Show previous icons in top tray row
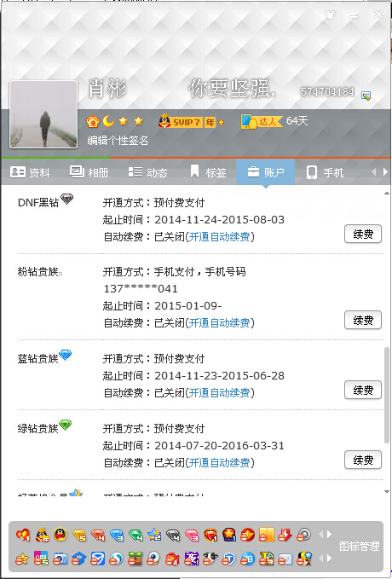The height and width of the screenshot is (579, 392). click(x=320, y=535)
